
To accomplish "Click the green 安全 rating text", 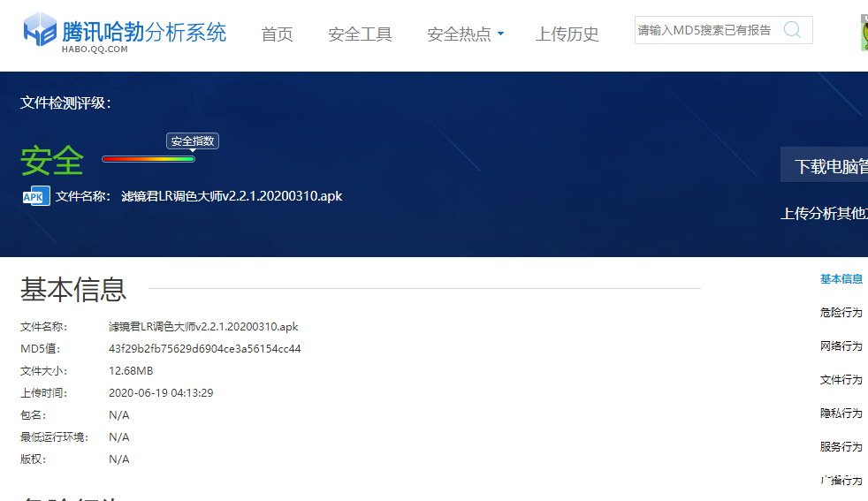I will [x=52, y=161].
